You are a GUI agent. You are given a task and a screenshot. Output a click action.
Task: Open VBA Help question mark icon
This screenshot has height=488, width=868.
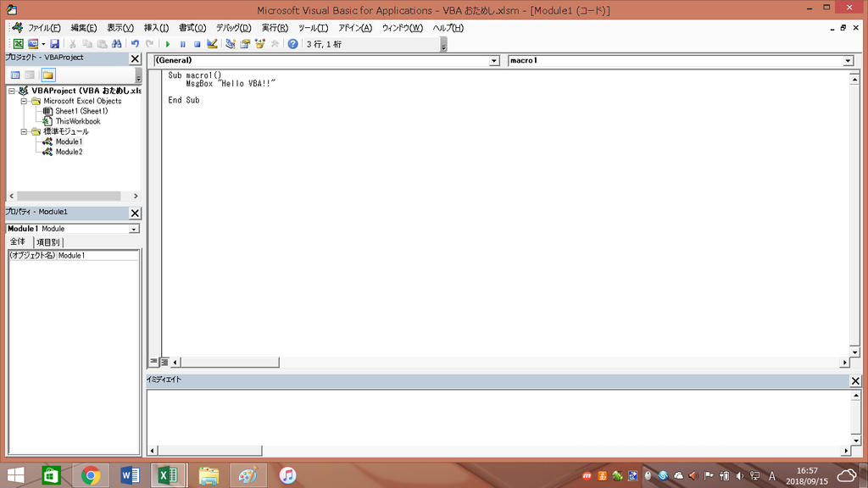(x=292, y=44)
